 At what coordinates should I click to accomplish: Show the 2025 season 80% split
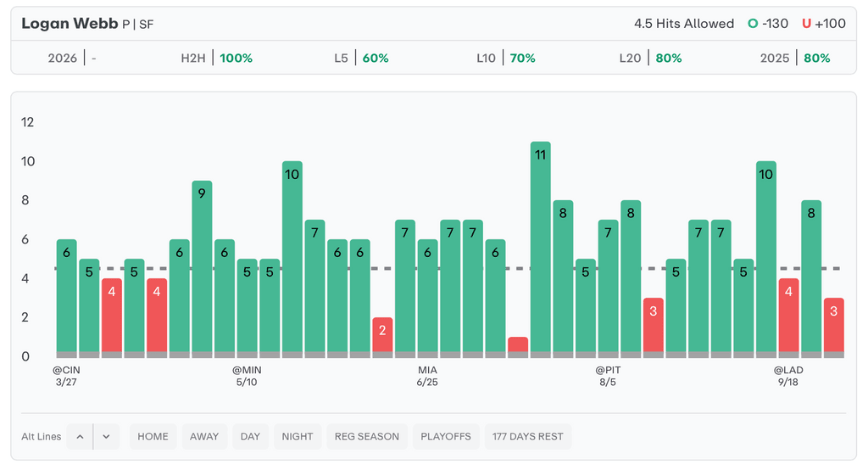click(x=795, y=59)
